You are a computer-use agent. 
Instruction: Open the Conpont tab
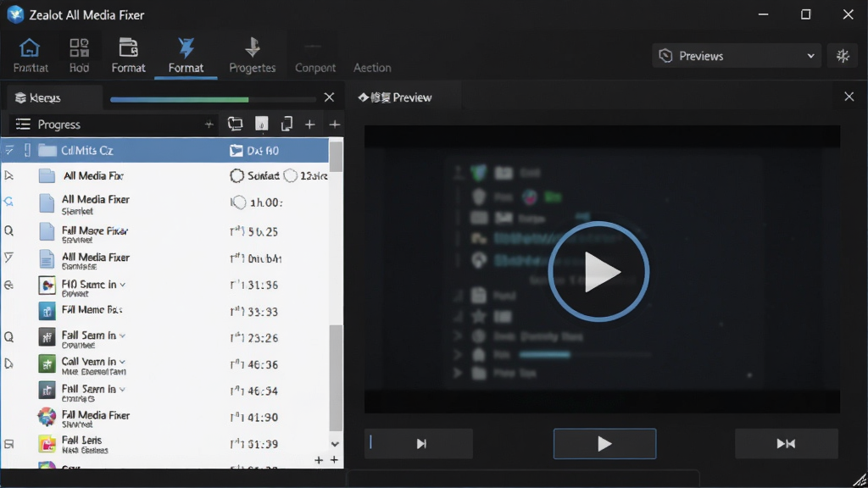tap(315, 68)
